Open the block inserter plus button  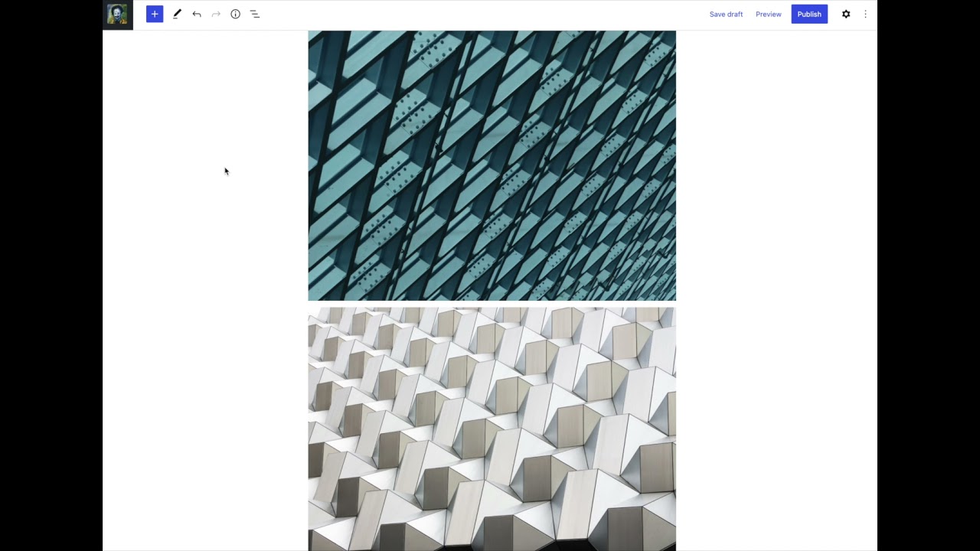pos(155,15)
